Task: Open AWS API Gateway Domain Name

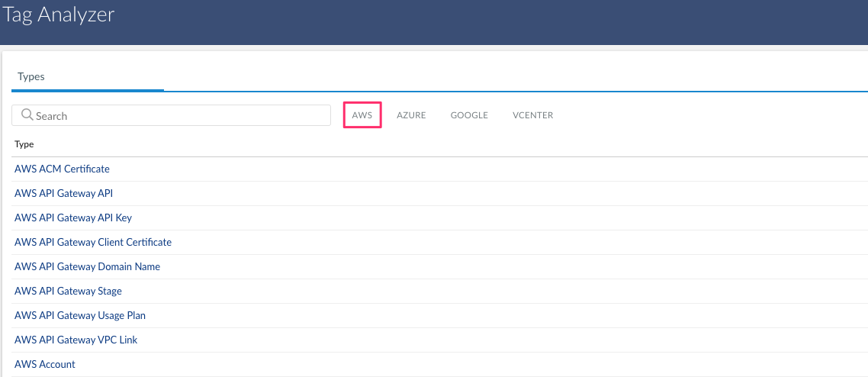Action: 88,266
